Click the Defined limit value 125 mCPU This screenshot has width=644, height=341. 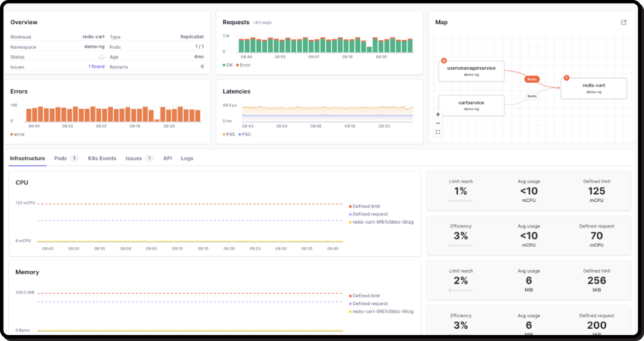[597, 191]
